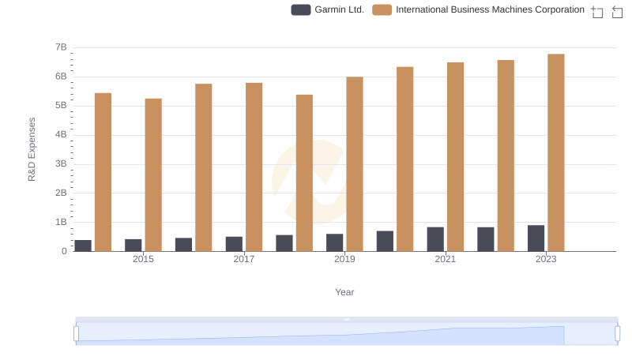Screen dimensions: 632x364
Task: Click the R&D Expenses axis title
Action: (x=32, y=149)
